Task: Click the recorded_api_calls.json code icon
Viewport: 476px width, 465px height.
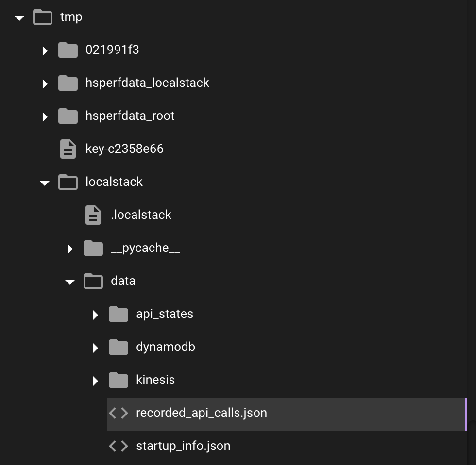Action: pos(119,413)
